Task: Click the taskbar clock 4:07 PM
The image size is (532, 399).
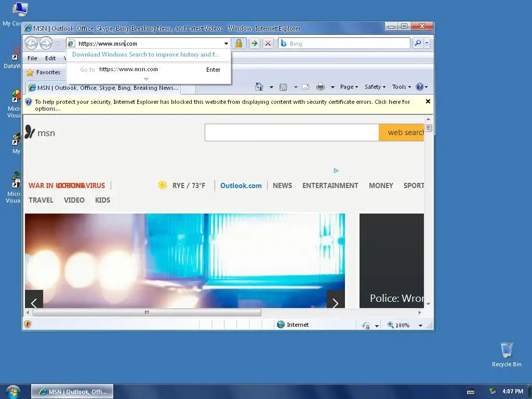Action: [513, 391]
